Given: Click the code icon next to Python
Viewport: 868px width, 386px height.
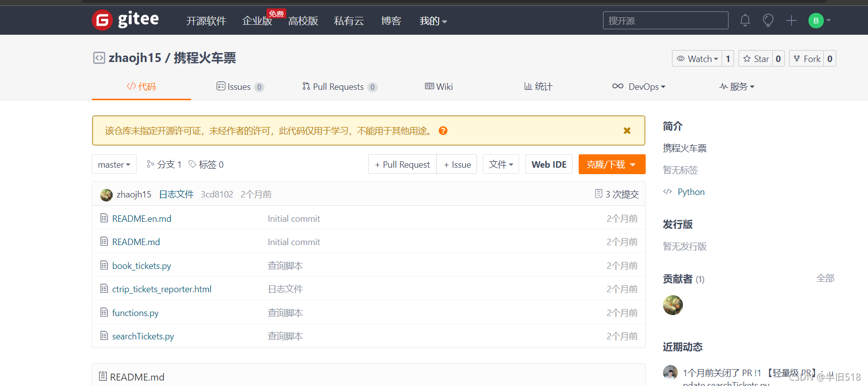Looking at the screenshot, I should [x=668, y=192].
